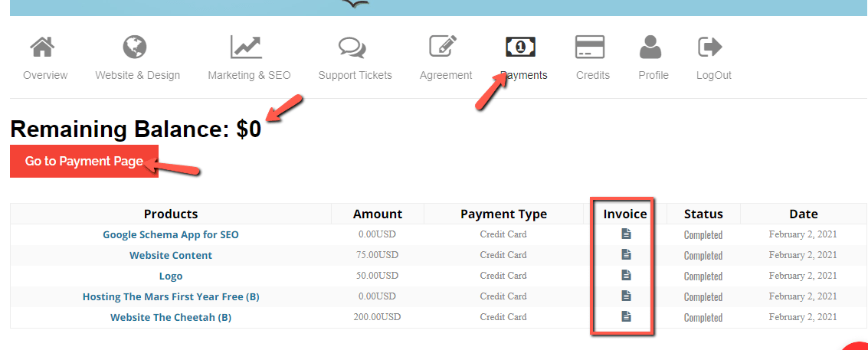Open Hosting The Mars First Year Free link
Viewport: 868px width, 350px height.
(x=171, y=296)
